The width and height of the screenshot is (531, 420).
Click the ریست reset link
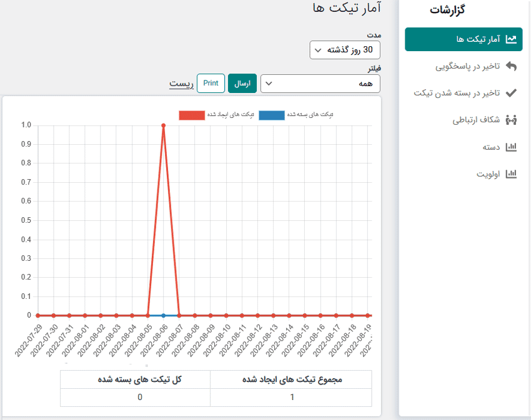point(182,83)
